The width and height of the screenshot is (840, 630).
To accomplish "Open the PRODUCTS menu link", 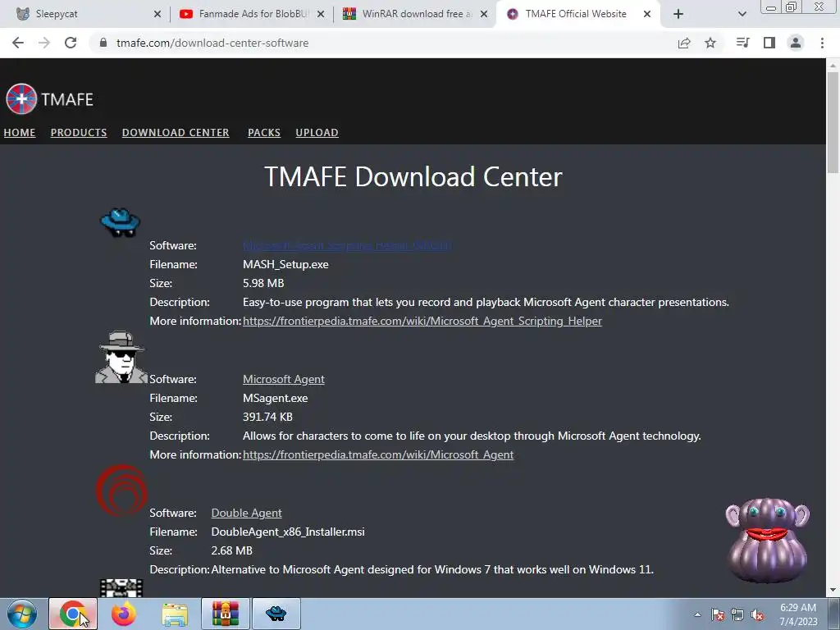I will (79, 132).
